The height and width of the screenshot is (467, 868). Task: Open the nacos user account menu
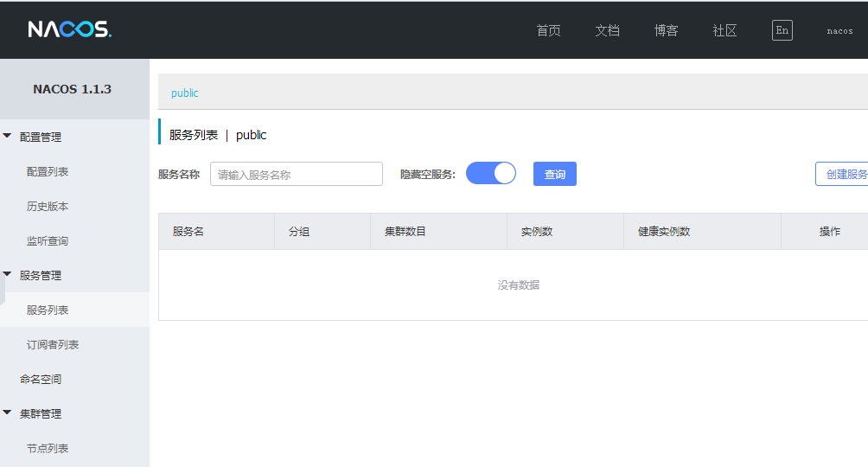coord(839,30)
